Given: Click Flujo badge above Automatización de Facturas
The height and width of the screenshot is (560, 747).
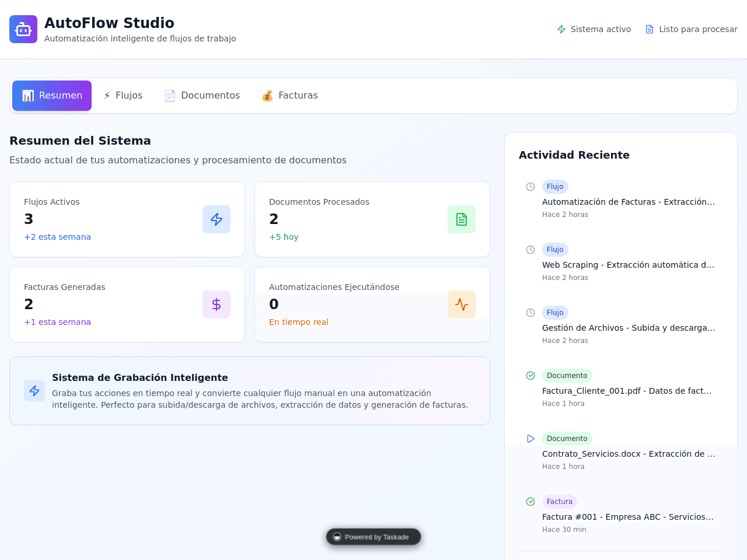Looking at the screenshot, I should (x=555, y=187).
